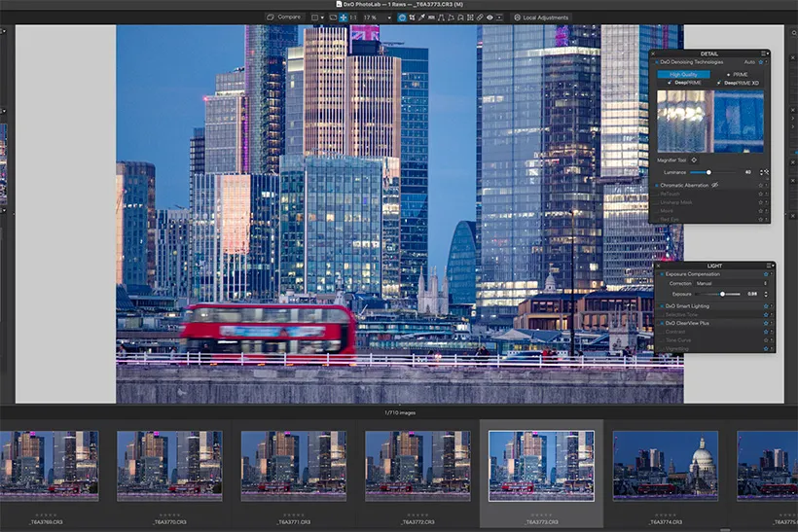Click the fit-to-screen icon
The width and height of the screenshot is (798, 532).
click(333, 18)
